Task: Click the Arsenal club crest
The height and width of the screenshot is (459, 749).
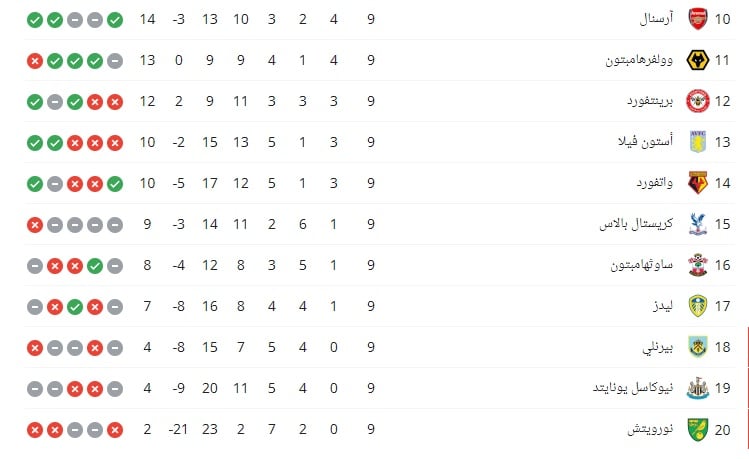Action: [697, 19]
